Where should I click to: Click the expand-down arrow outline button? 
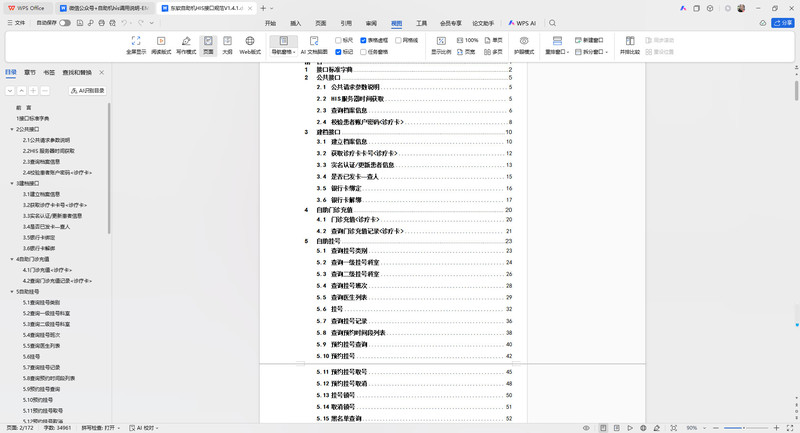[10, 91]
